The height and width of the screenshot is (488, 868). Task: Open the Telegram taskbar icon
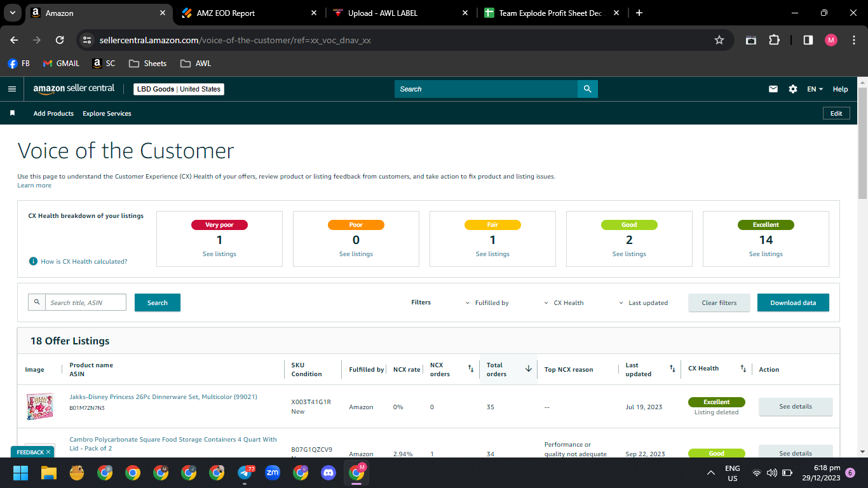(x=245, y=473)
